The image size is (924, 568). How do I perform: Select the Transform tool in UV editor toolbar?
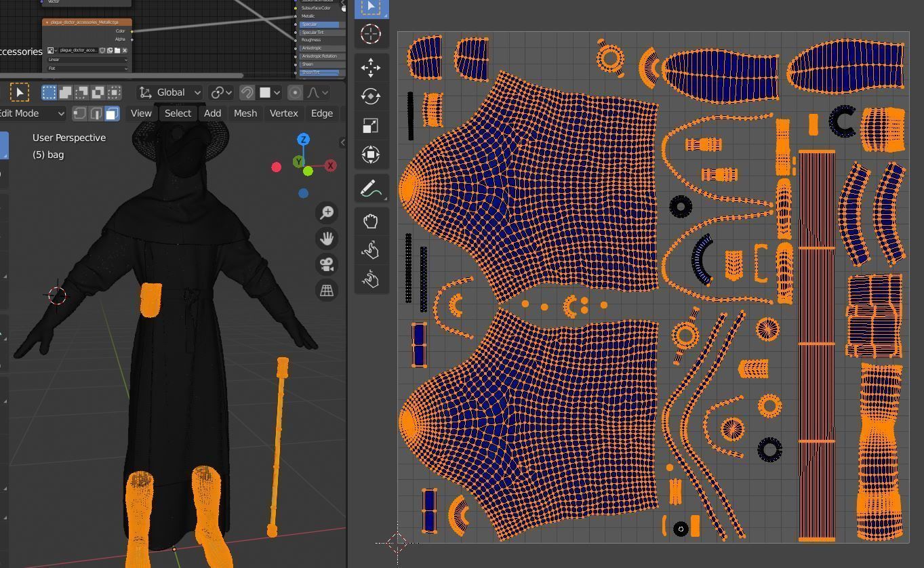(371, 155)
